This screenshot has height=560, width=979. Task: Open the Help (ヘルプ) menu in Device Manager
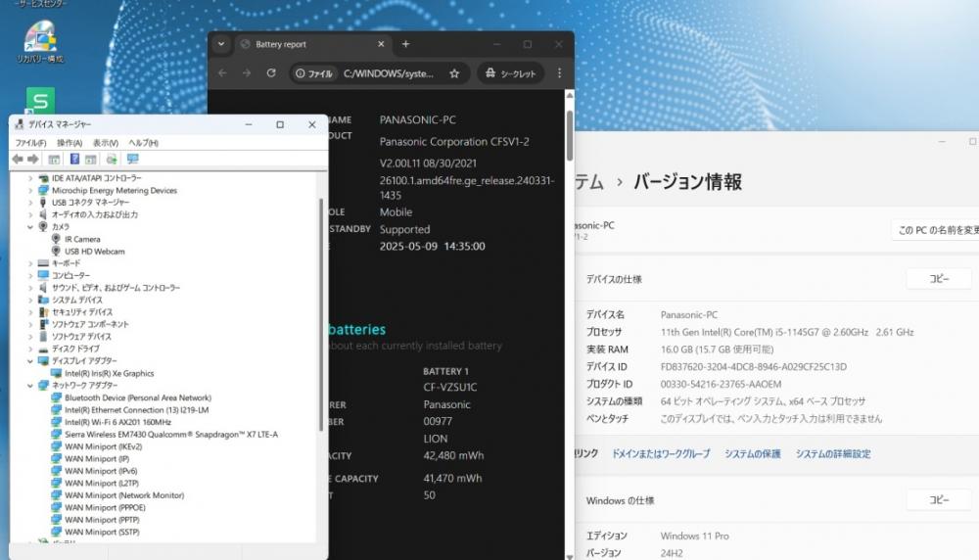coord(144,143)
